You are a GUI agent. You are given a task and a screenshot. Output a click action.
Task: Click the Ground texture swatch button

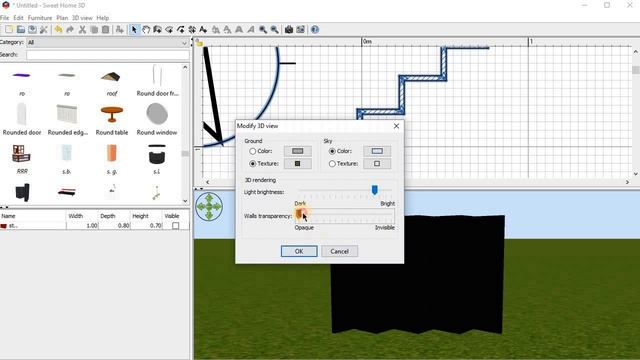coord(298,164)
